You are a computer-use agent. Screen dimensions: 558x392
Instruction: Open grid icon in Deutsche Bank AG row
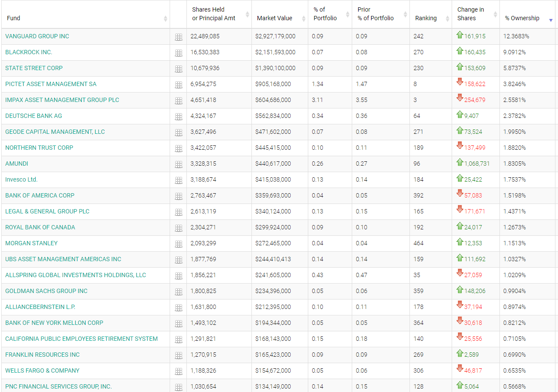coord(179,117)
